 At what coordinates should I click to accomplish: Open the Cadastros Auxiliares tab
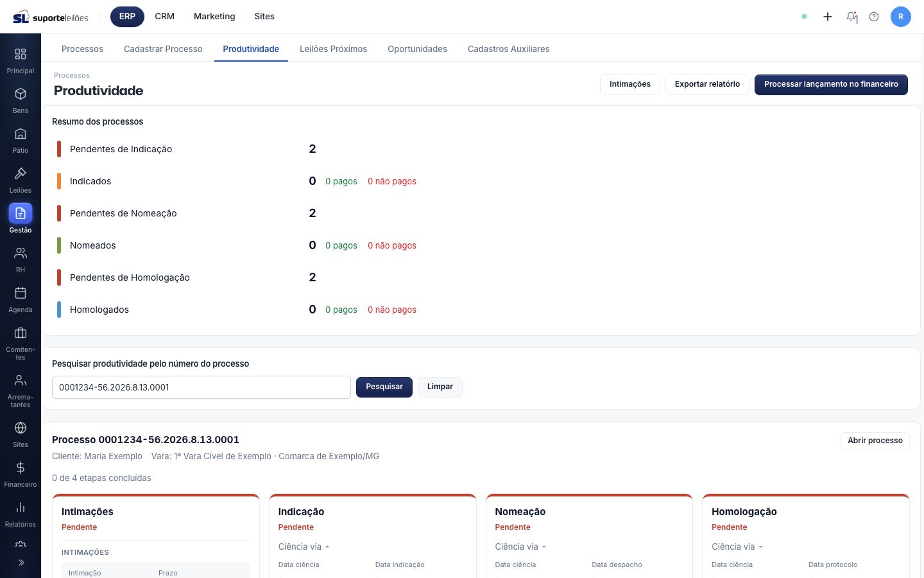tap(509, 49)
